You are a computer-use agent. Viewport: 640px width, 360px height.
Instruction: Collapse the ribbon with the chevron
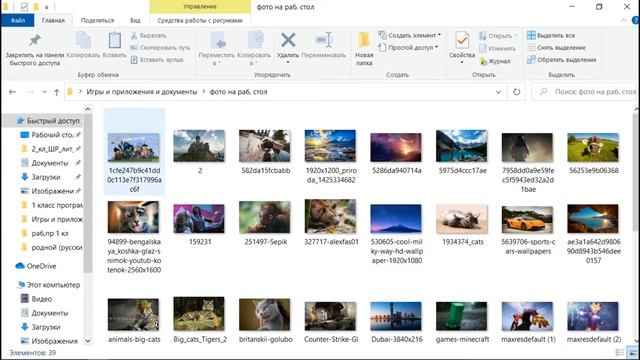coord(623,20)
